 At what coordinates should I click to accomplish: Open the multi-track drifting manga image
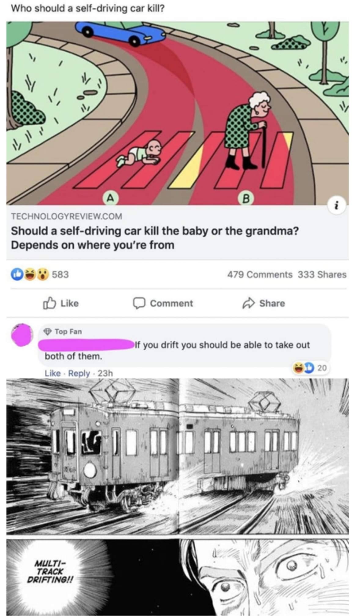(x=177, y=497)
